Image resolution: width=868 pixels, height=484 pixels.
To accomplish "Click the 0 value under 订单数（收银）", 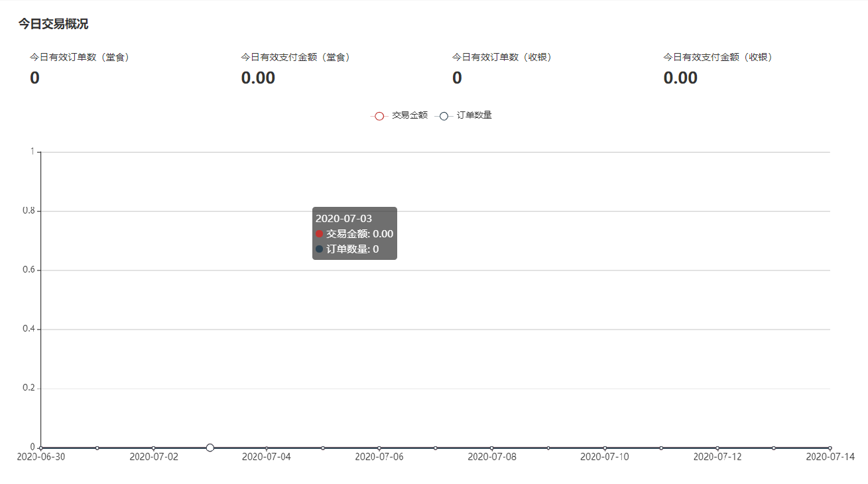I will tap(457, 78).
